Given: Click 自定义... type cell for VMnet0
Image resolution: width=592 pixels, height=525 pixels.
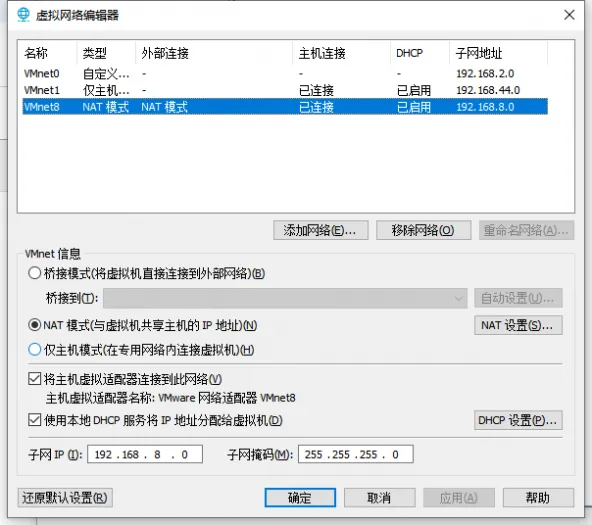Looking at the screenshot, I should [x=106, y=74].
